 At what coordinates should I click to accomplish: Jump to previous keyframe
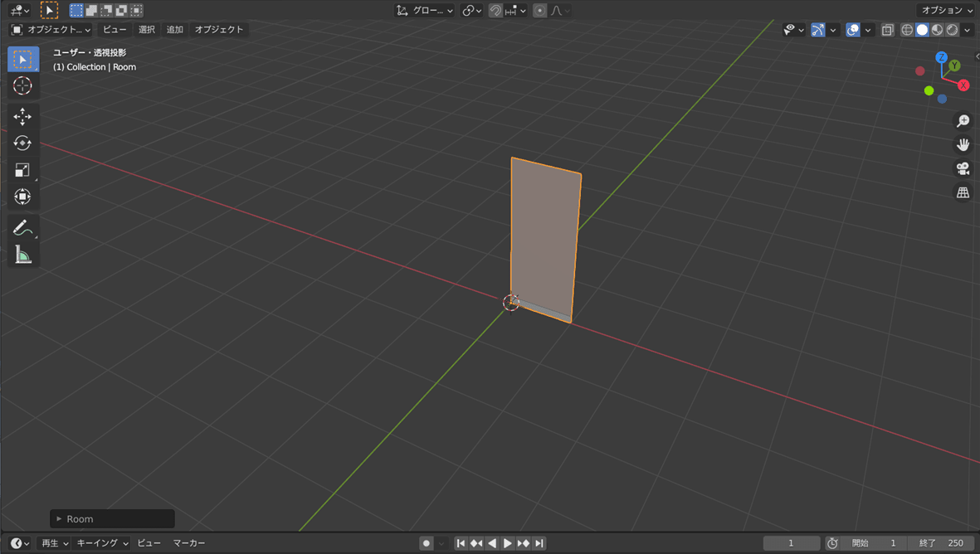pos(476,543)
